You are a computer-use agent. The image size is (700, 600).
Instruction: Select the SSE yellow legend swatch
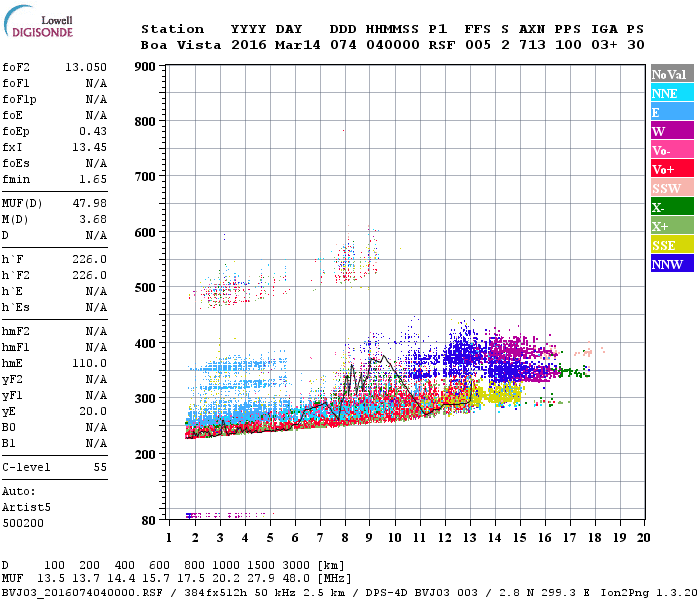pyautogui.click(x=672, y=245)
